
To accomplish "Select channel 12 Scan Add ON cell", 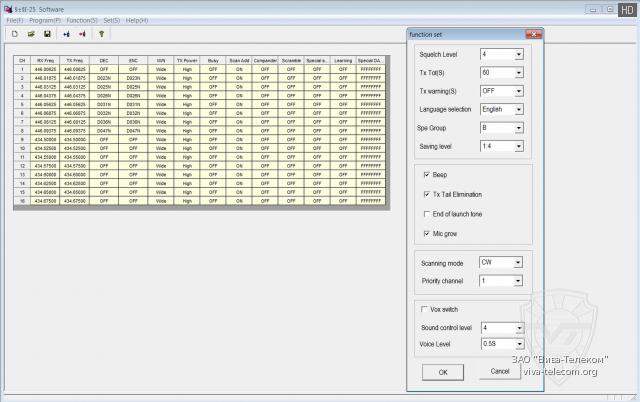I will pyautogui.click(x=239, y=166).
